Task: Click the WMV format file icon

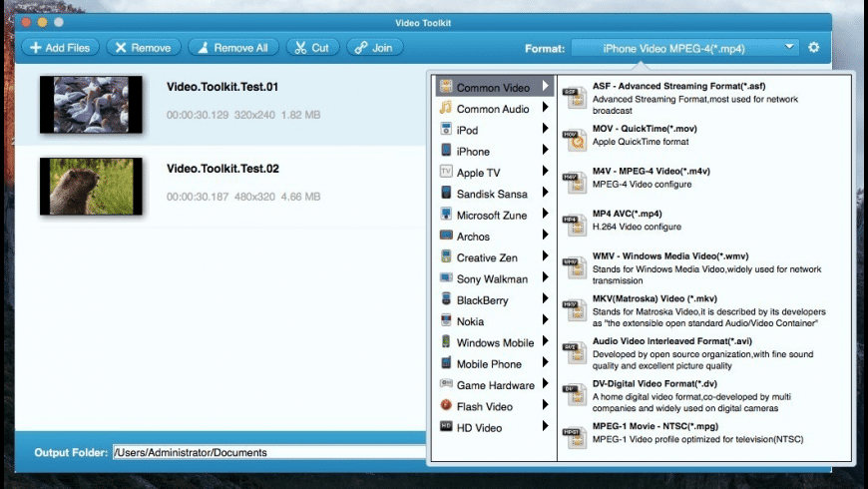Action: (575, 268)
